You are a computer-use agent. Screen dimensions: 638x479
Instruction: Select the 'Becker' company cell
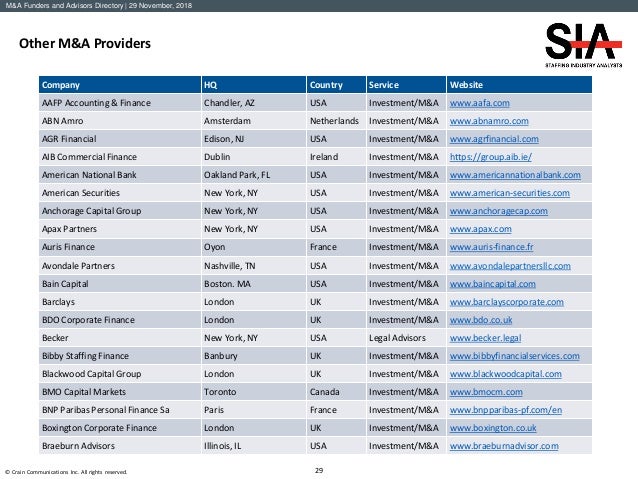click(120, 338)
